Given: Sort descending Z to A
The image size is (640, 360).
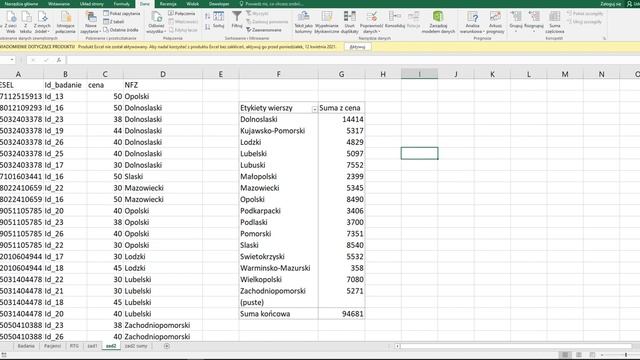Looking at the screenshot, I should pyautogui.click(x=207, y=27).
